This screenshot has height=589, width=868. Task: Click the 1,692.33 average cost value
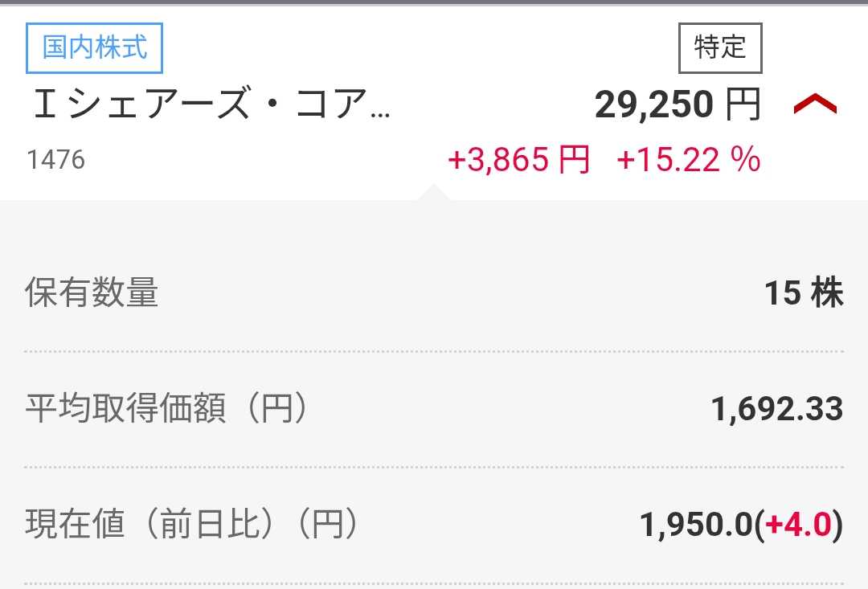point(777,409)
